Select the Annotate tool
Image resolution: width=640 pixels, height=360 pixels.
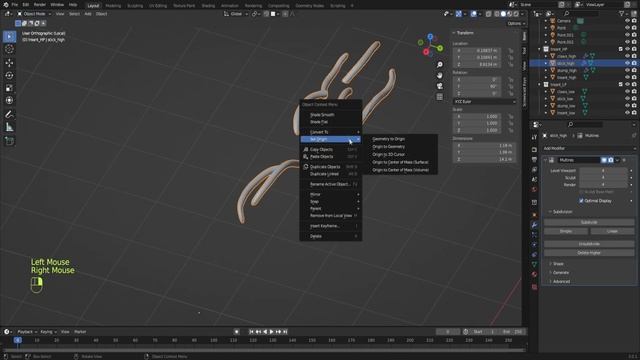pos(9,115)
